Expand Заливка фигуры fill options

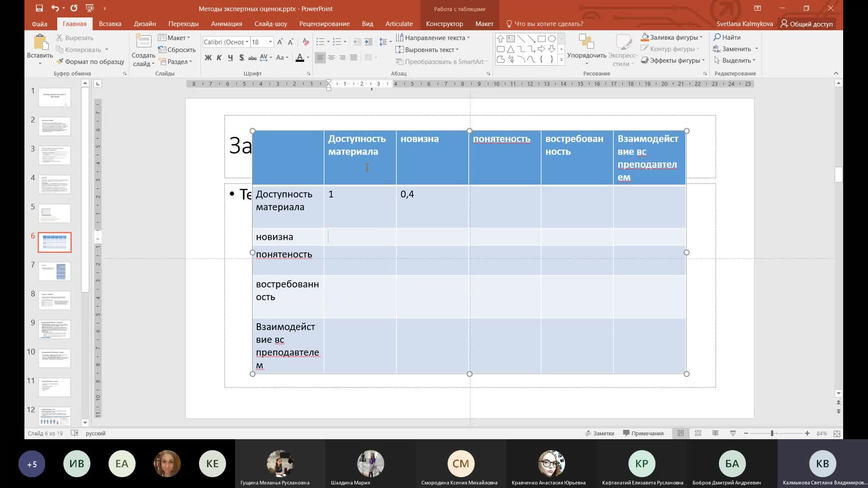(x=672, y=38)
